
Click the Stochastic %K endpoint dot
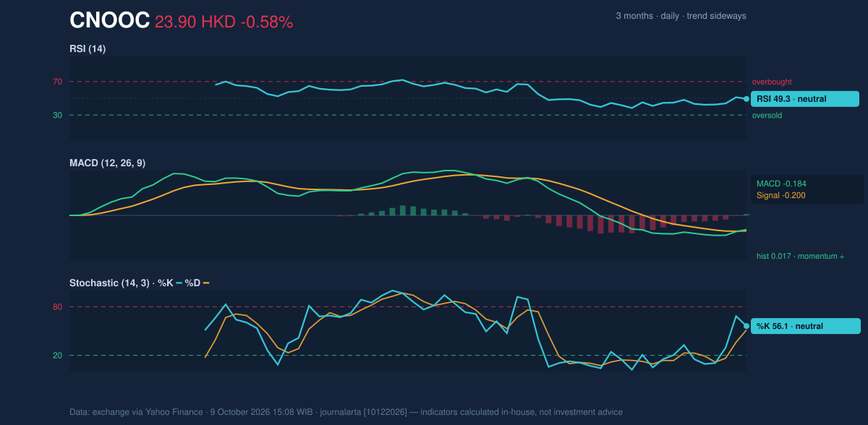(x=746, y=326)
